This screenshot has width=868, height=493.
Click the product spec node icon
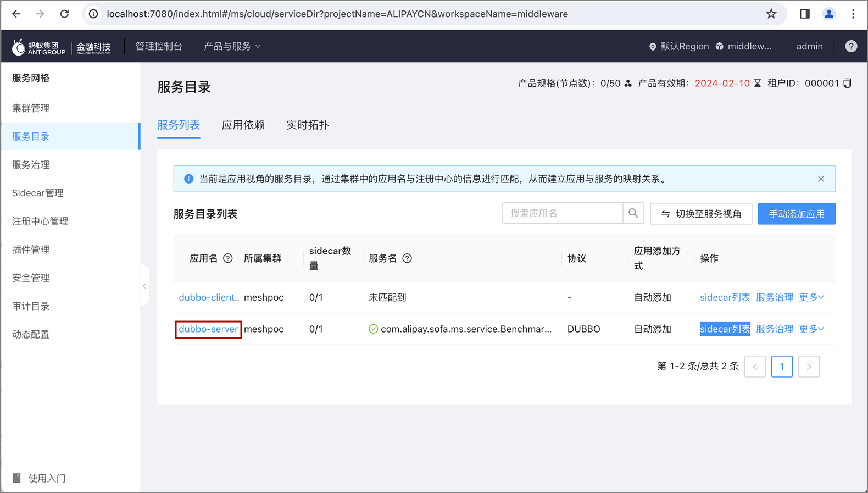[628, 84]
